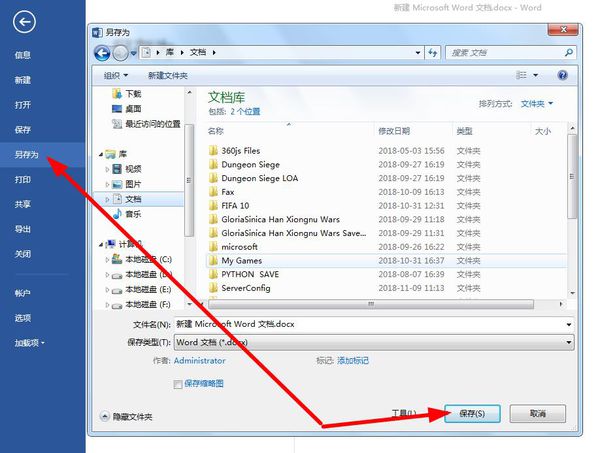Click the 取消 button
The image size is (600, 453).
538,414
